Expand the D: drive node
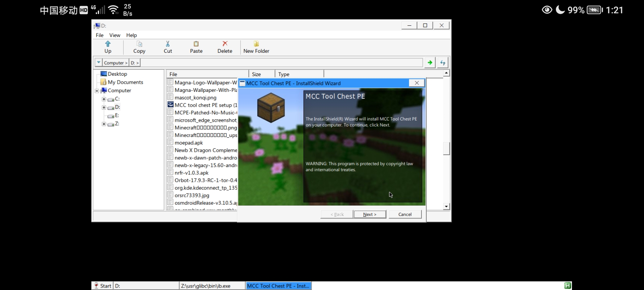The width and height of the screenshot is (644, 290). (x=104, y=108)
